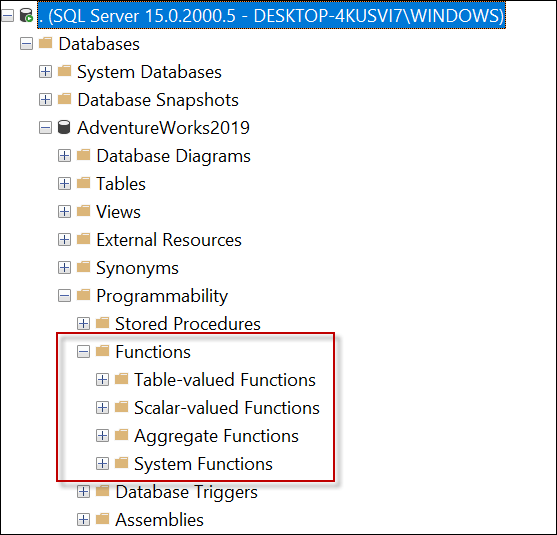Screen dimensions: 557x535
Task: Expand the Stored Procedures node
Action: click(x=83, y=324)
